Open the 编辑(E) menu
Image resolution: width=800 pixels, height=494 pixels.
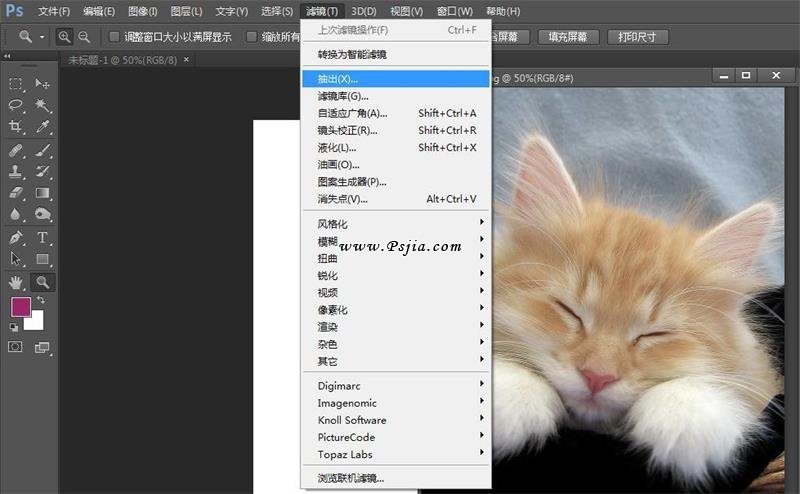point(99,11)
